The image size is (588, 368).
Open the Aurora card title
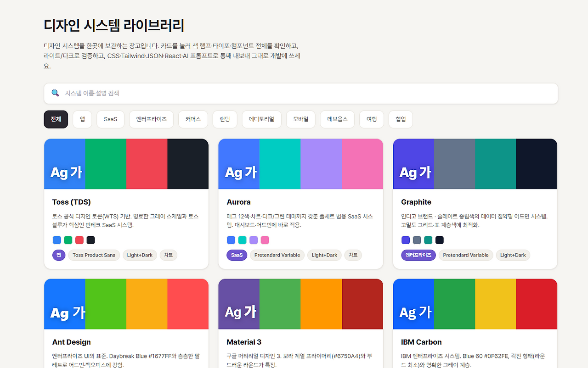pos(238,202)
